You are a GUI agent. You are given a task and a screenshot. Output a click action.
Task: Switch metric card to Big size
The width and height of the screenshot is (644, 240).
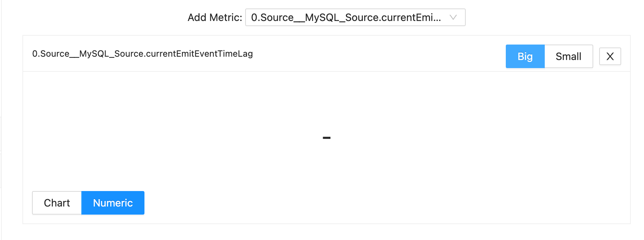[525, 56]
